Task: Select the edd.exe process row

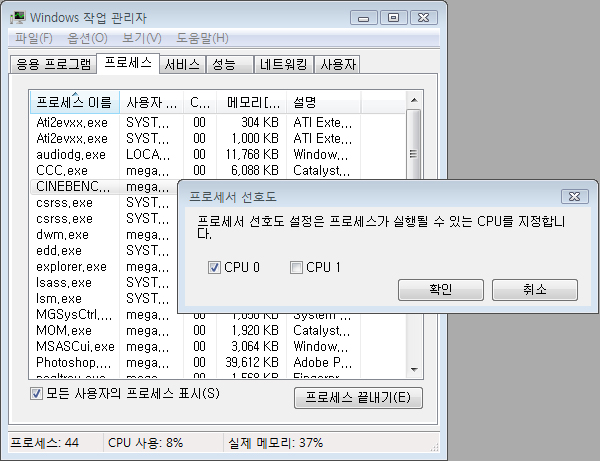Action: coord(104,251)
